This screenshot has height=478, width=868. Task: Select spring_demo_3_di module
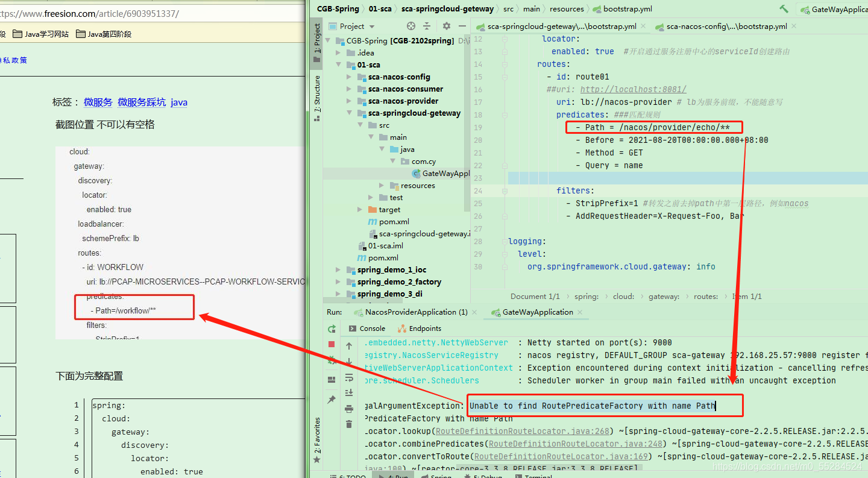(x=386, y=294)
